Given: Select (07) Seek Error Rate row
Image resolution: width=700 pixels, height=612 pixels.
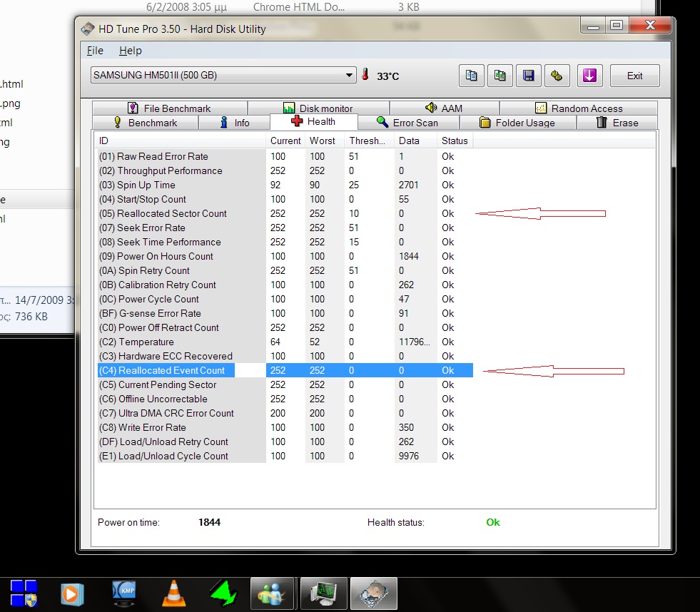Looking at the screenshot, I should pyautogui.click(x=285, y=228).
